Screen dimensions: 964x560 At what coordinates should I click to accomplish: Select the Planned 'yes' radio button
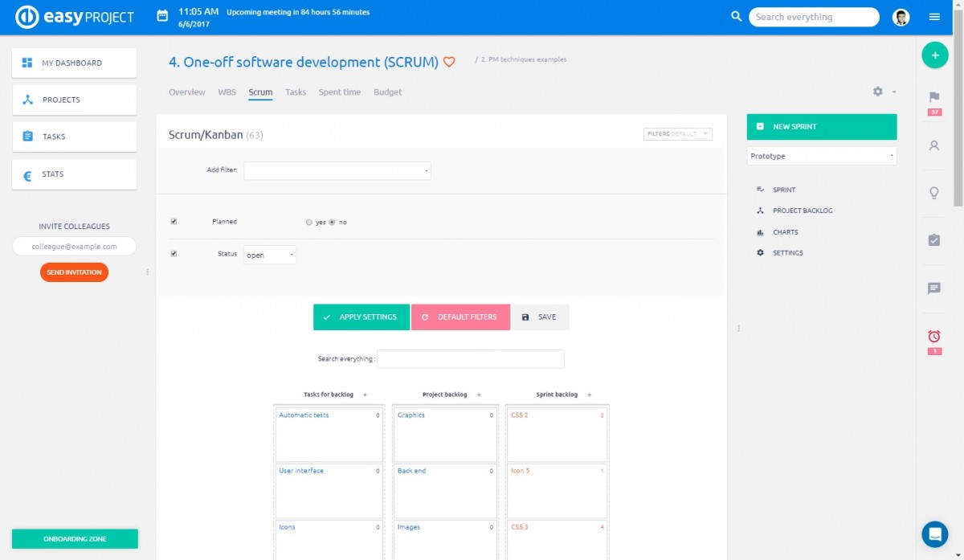click(x=309, y=223)
